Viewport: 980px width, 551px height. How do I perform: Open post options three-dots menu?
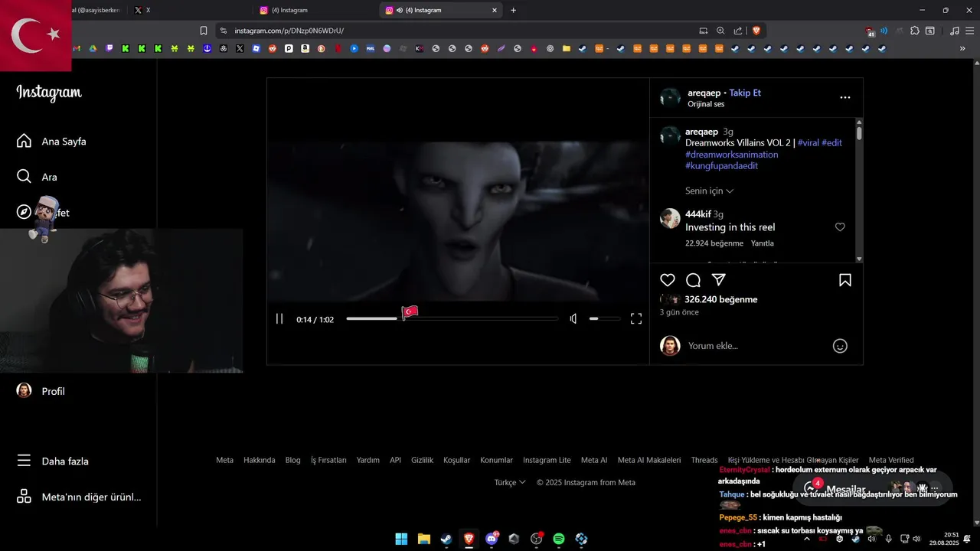point(845,98)
